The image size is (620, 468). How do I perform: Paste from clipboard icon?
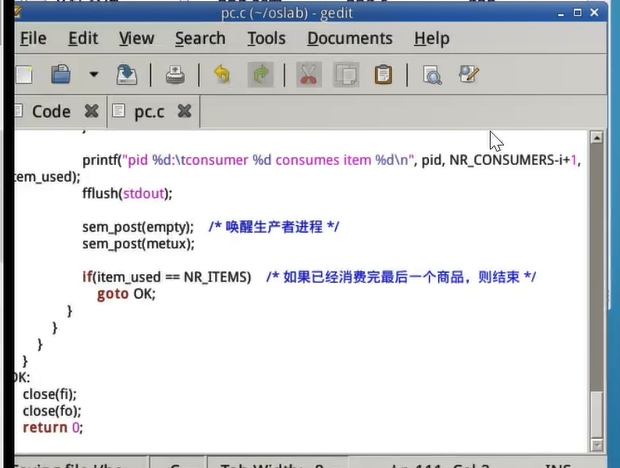[383, 74]
